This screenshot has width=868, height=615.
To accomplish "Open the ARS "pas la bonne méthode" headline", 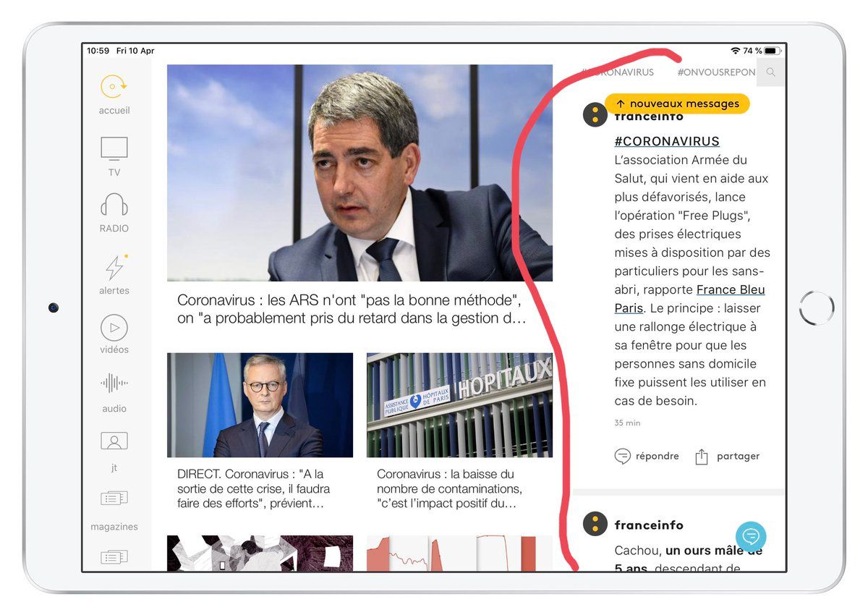I will click(x=351, y=309).
